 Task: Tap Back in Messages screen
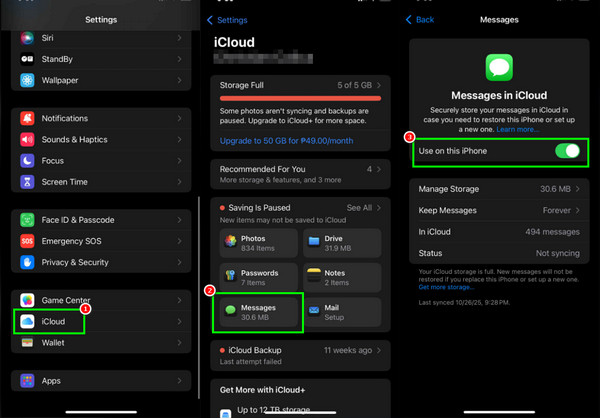point(420,20)
